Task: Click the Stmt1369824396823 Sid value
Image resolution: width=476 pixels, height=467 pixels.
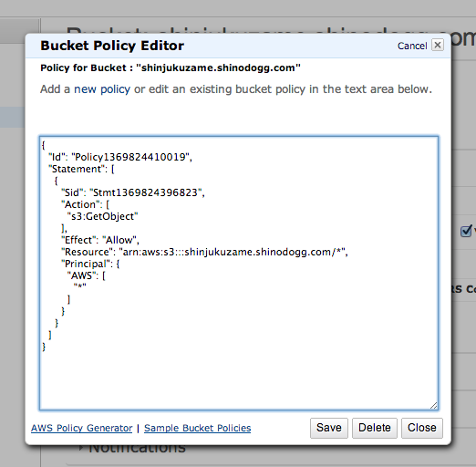Action: (145, 192)
